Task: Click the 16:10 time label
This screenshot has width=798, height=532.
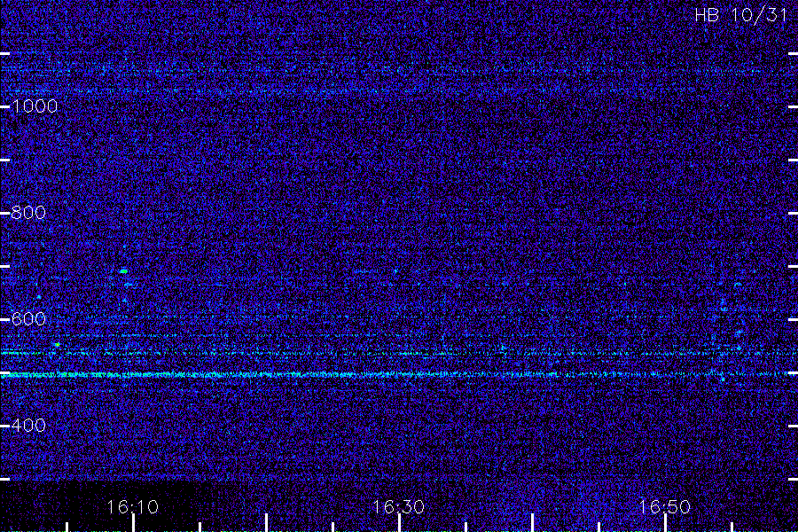Action: click(x=133, y=507)
